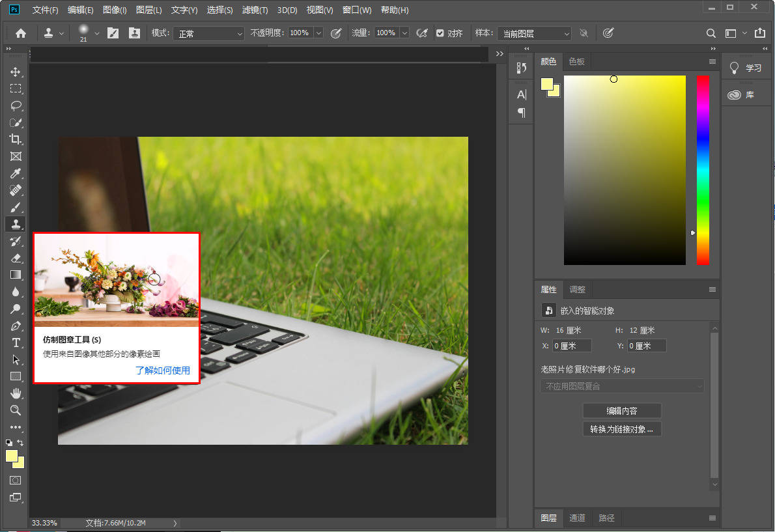The width and height of the screenshot is (775, 532).
Task: Select the Eraser tool
Action: pyautogui.click(x=16, y=258)
